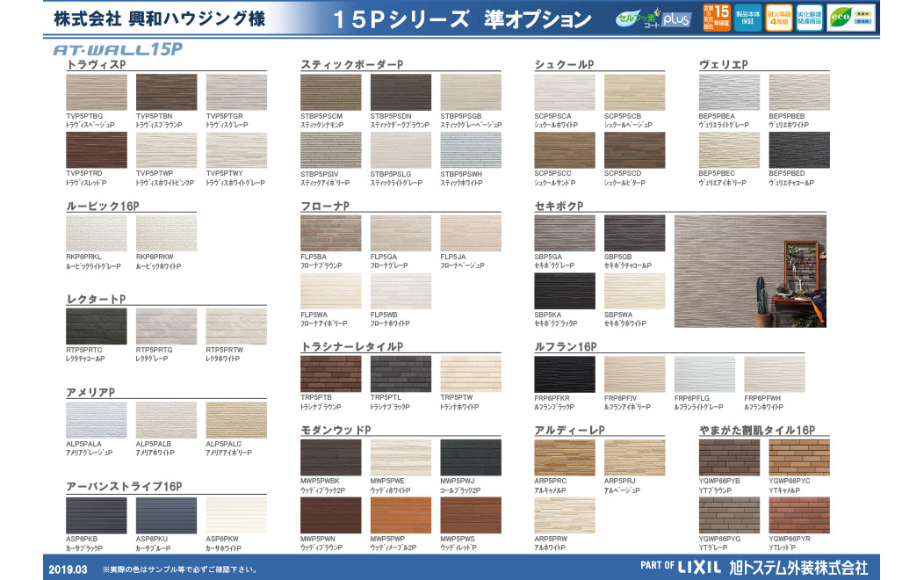This screenshot has width=924, height=580.
Task: Pick the FLP5WB フローナホワイトP swatch
Action: coord(401,291)
